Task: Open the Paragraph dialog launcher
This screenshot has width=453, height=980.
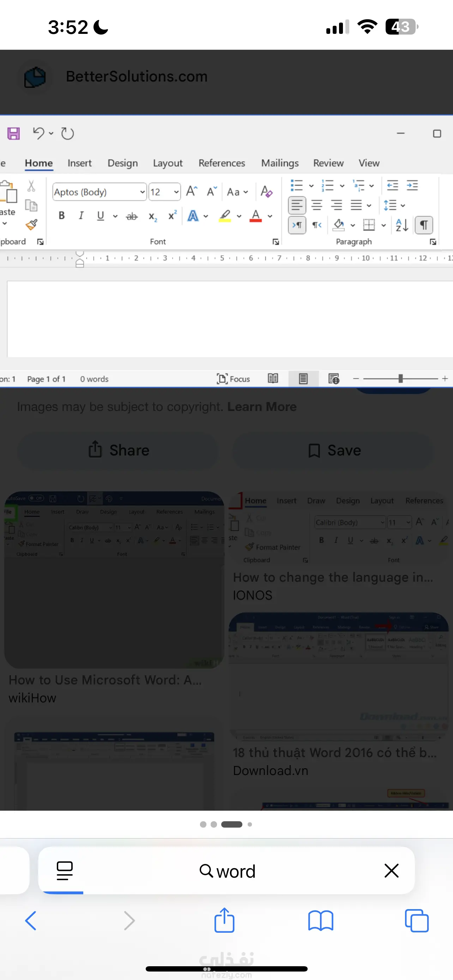Action: [433, 242]
